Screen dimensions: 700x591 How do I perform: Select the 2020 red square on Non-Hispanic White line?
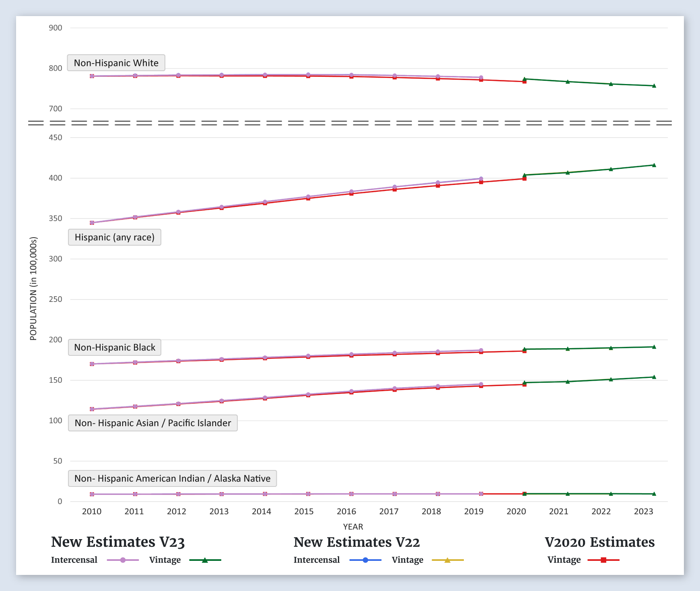(x=524, y=82)
